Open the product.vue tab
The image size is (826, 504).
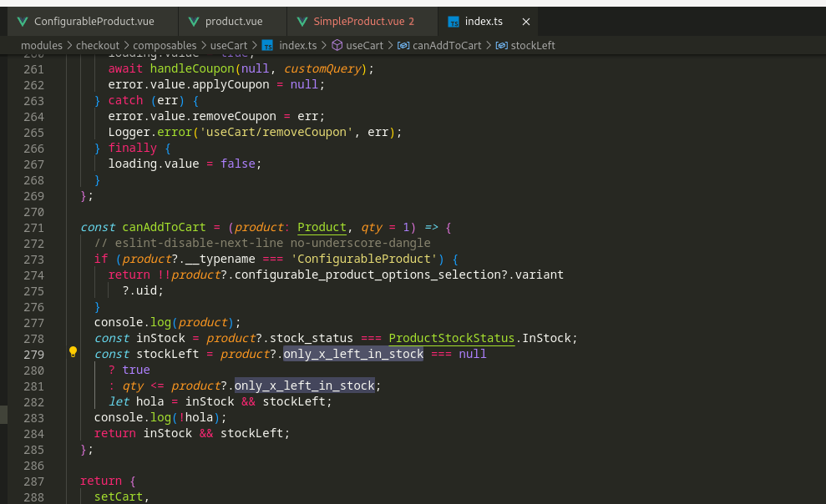[x=234, y=21]
